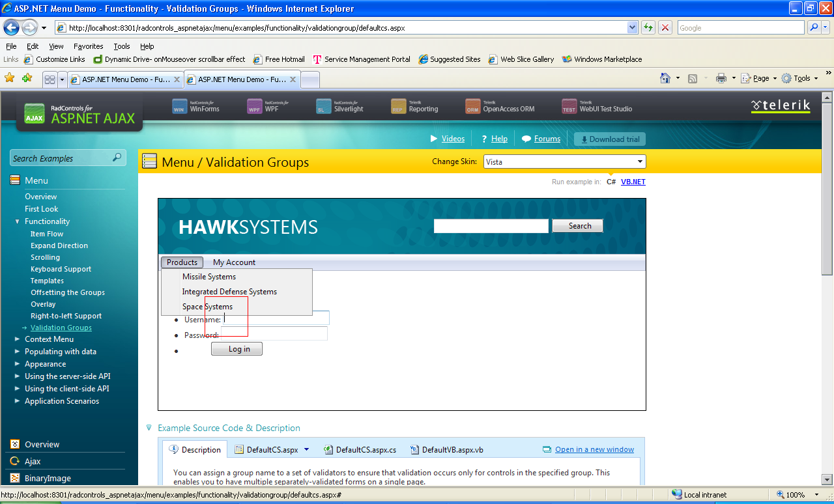
Task: Click the Print icon in command bar
Action: [721, 78]
